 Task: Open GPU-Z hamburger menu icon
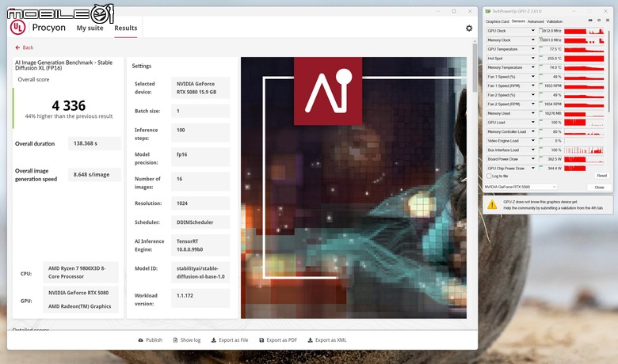[x=608, y=20]
